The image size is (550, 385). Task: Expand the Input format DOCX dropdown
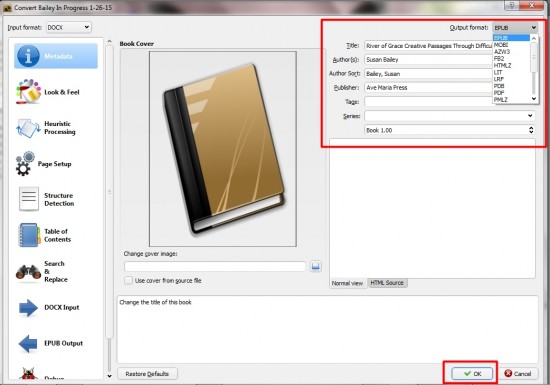69,27
